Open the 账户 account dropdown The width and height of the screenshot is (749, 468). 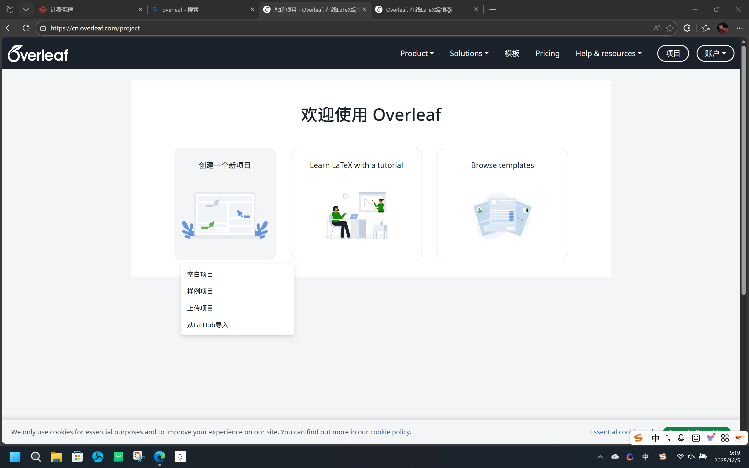point(715,54)
